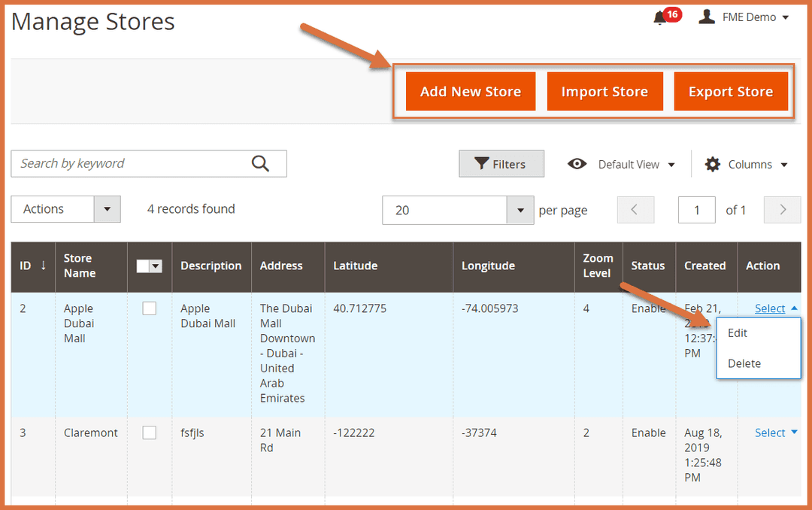Click the Columns gear icon
The image size is (812, 510).
[x=712, y=164]
